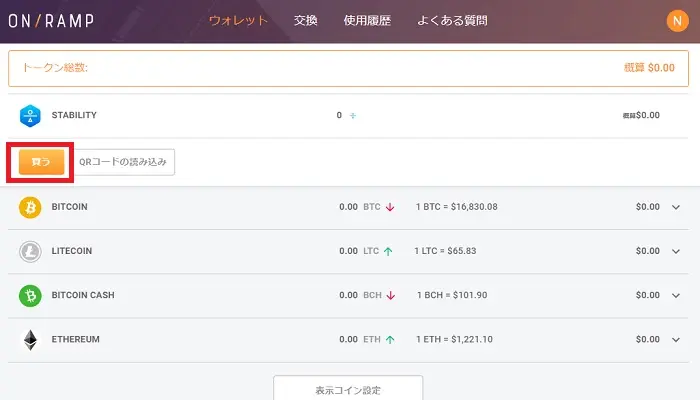Screen dimensions: 700x400
Task: Expand the Ethereum row chevron
Action: pyautogui.click(x=676, y=340)
